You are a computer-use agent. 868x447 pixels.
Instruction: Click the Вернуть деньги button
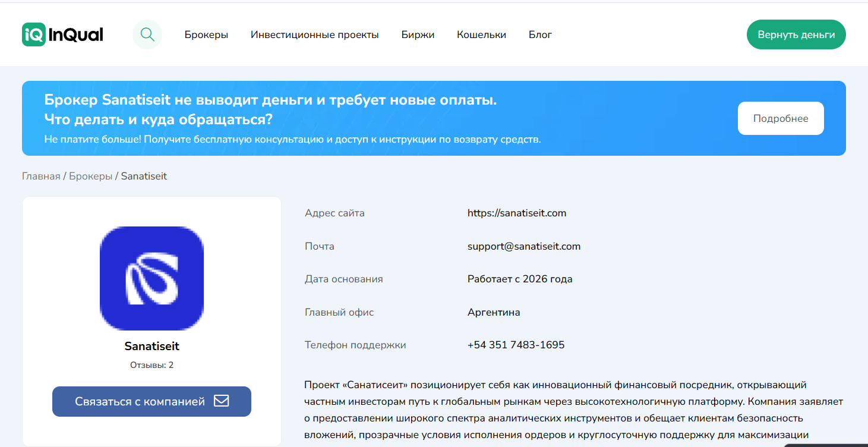click(796, 34)
